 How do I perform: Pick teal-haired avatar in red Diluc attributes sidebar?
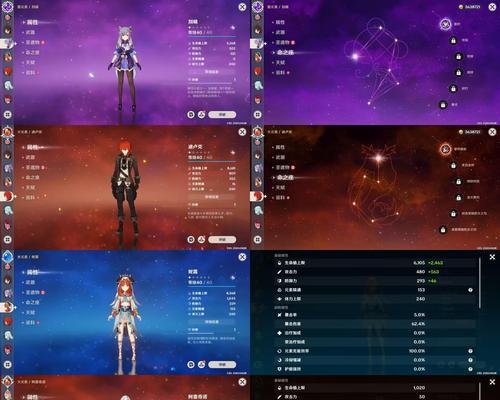8,211
